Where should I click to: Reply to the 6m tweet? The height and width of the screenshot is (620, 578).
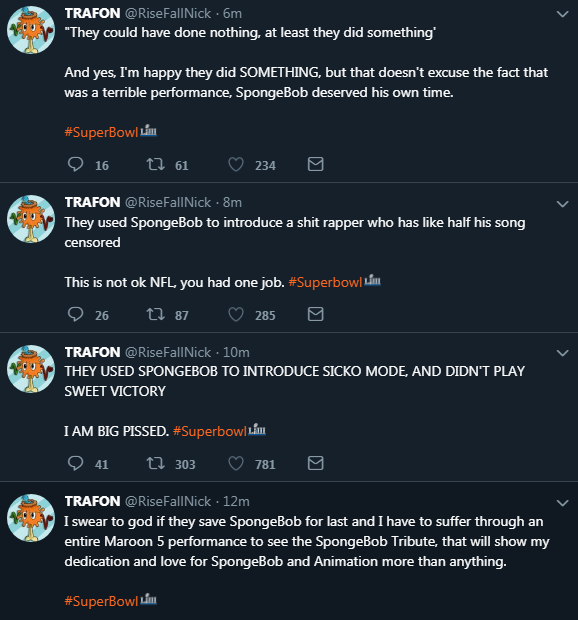coord(76,164)
